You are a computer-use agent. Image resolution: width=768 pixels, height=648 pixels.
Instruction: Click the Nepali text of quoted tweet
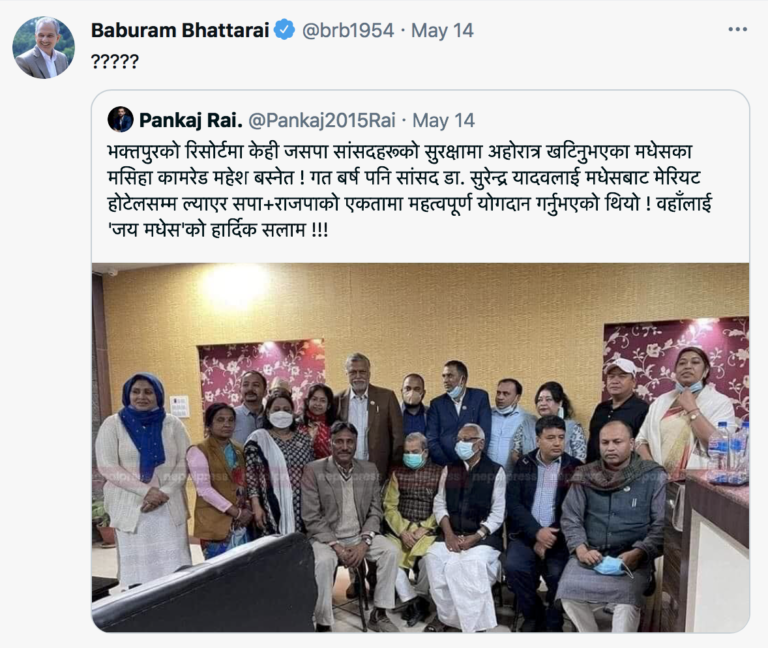pyautogui.click(x=409, y=191)
